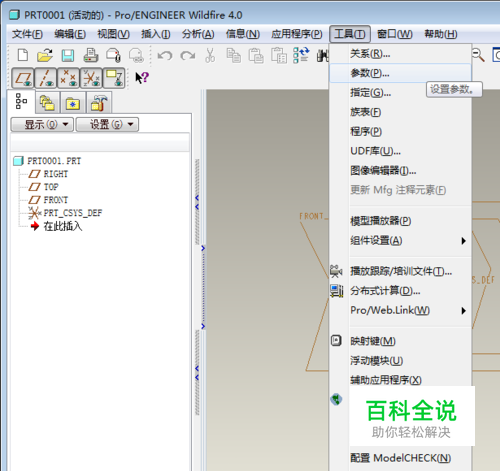
Task: Click the redo arrow icon
Action: point(188,55)
